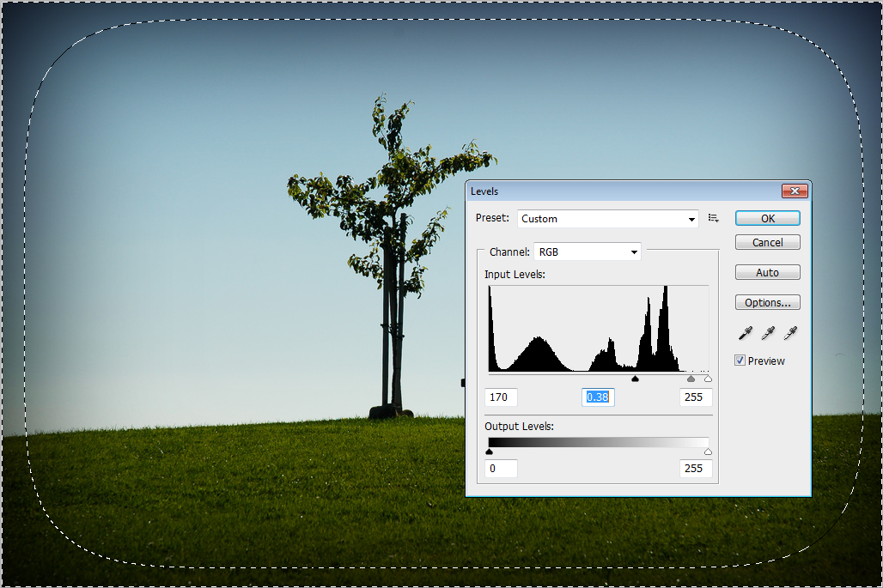Click the white output levels slider triangle
This screenshot has height=588, width=883.
(x=708, y=452)
